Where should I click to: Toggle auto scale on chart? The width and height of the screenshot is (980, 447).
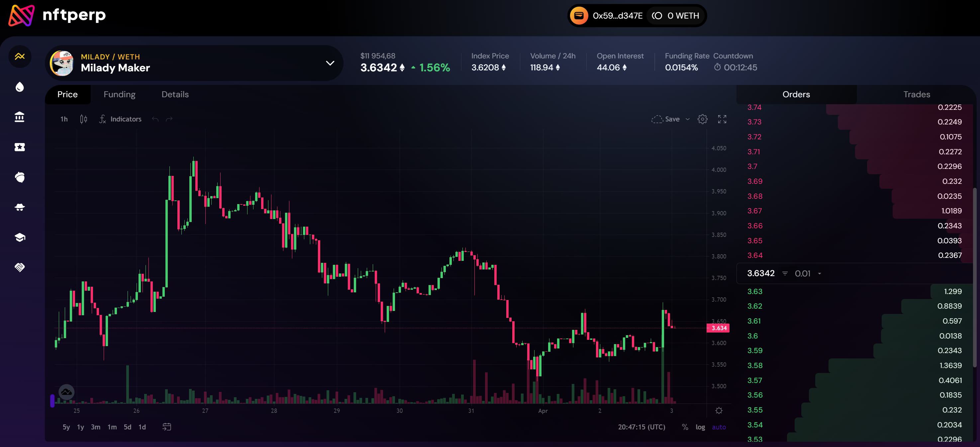point(719,427)
